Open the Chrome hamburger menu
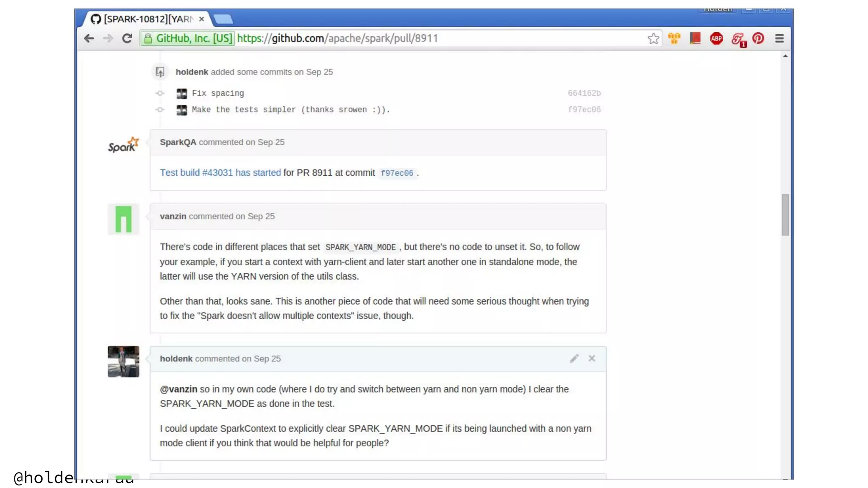868x488 pixels. tap(779, 39)
